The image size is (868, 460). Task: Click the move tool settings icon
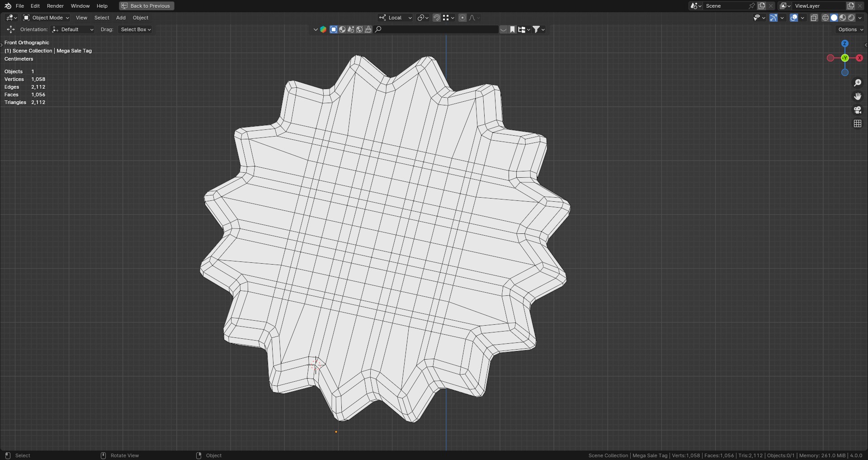click(10, 29)
